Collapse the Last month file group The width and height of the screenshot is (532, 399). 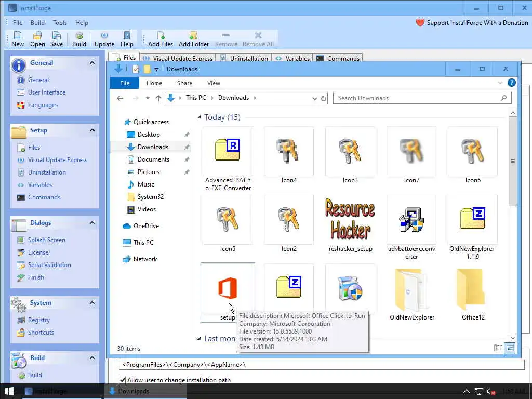[x=199, y=339]
